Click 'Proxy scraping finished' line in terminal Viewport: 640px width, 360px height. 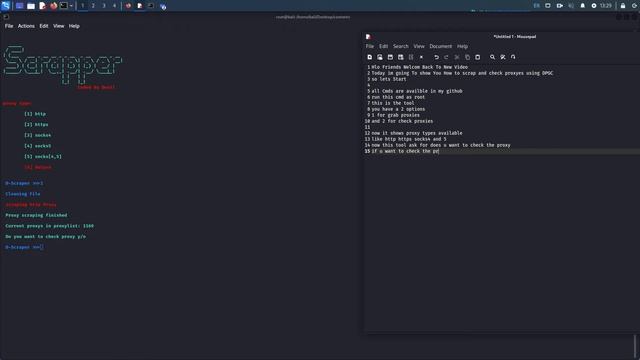tap(36, 215)
